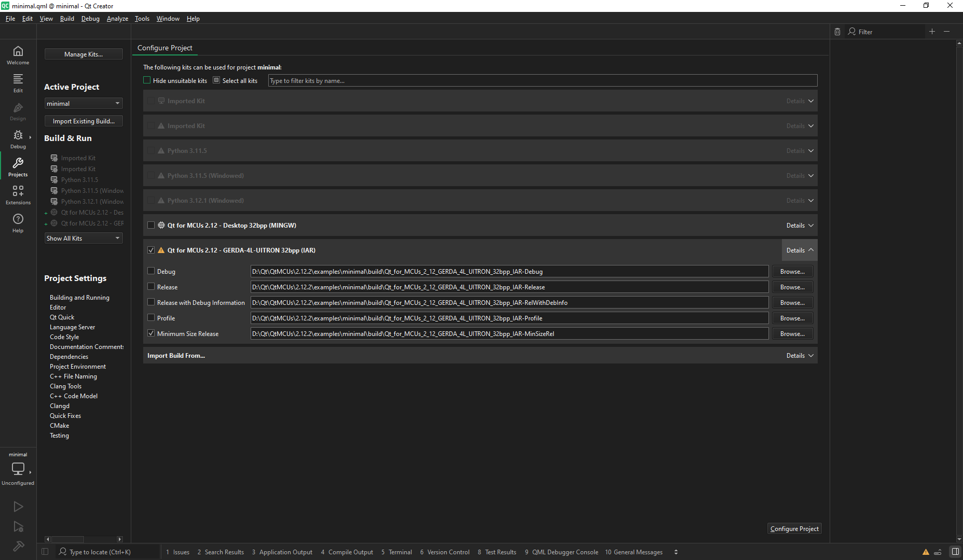This screenshot has width=963, height=560.
Task: Expand Details for Import Build From
Action: coord(800,356)
